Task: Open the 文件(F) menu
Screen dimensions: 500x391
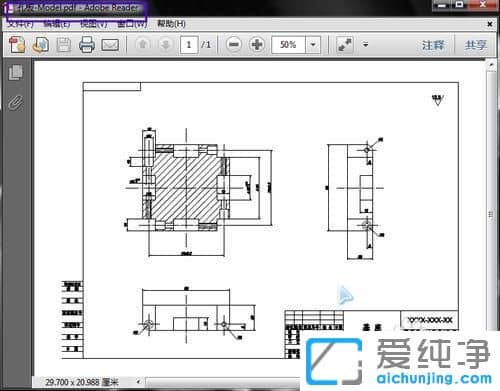Action: [x=21, y=24]
